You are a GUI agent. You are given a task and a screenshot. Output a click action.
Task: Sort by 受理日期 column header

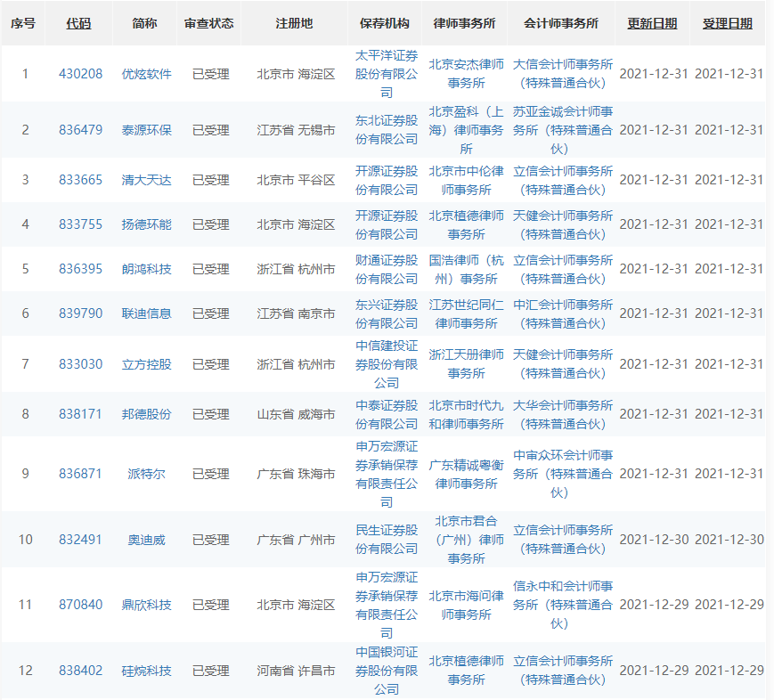point(727,23)
